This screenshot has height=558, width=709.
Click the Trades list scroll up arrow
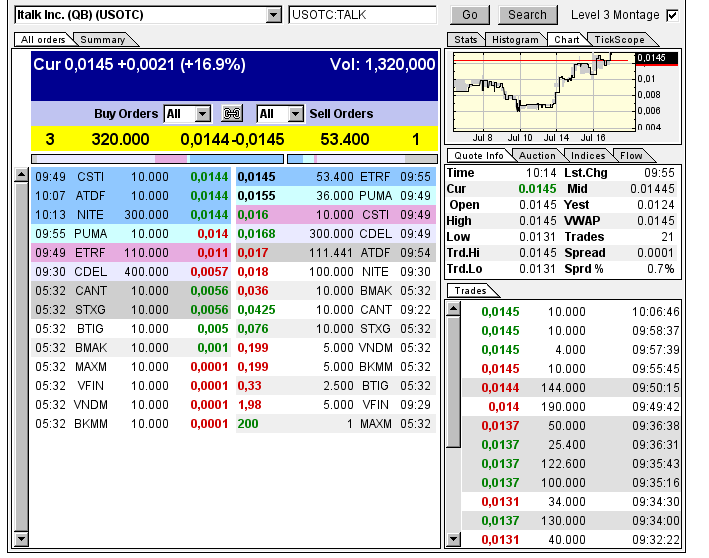coord(454,308)
